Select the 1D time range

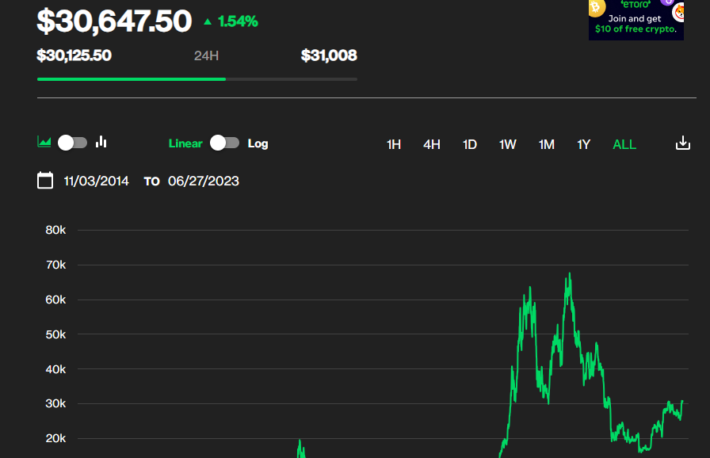(x=470, y=145)
